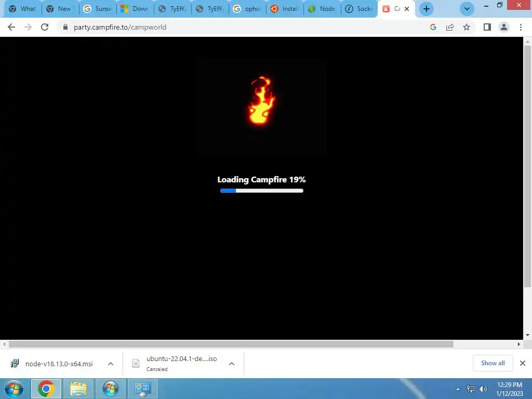Open the Chrome profile avatar menu

504,27
